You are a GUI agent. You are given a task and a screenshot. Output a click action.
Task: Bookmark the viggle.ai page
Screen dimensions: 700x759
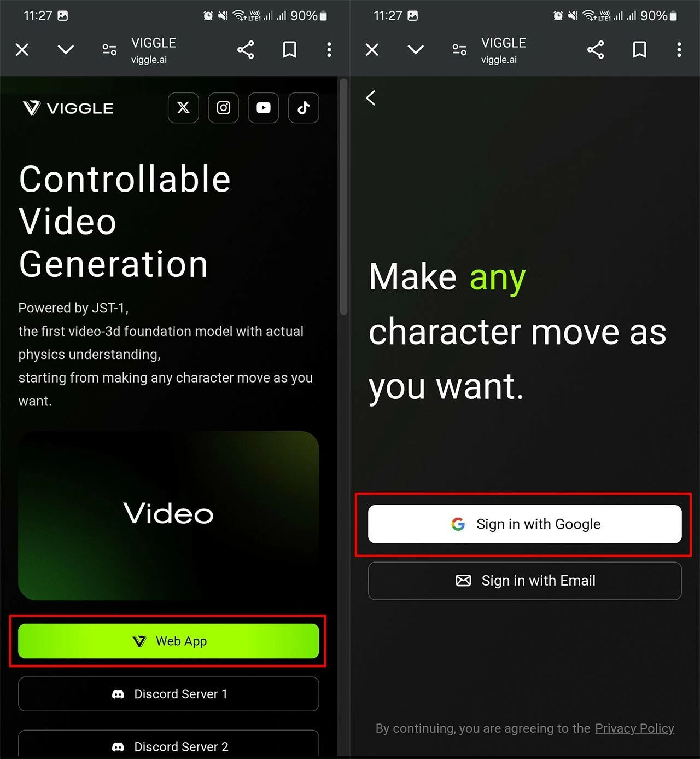[289, 49]
